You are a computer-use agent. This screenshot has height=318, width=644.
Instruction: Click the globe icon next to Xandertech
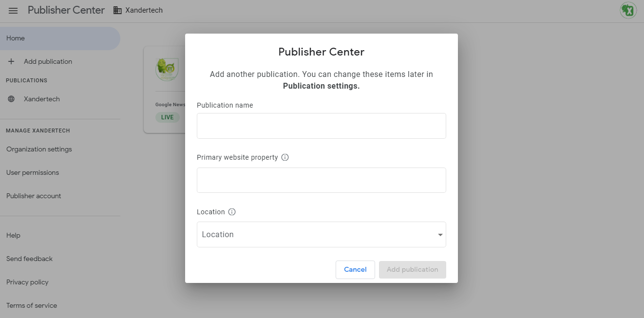[x=12, y=99]
